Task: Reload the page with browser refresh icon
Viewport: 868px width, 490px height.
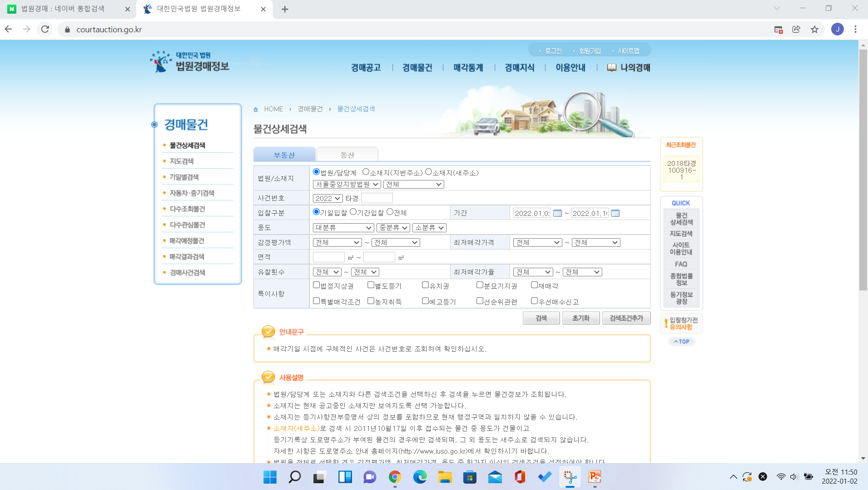Action: pos(45,29)
